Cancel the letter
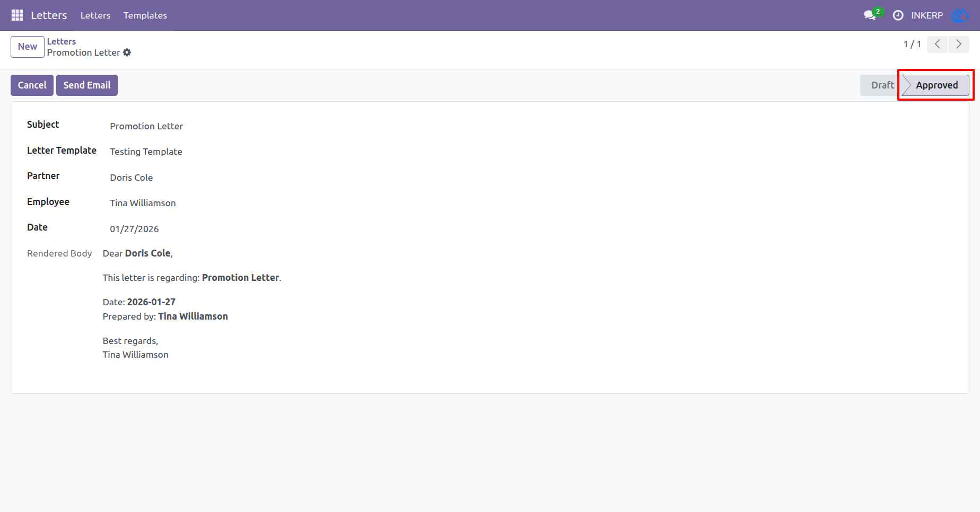Viewport: 980px width, 512px height. pos(32,85)
